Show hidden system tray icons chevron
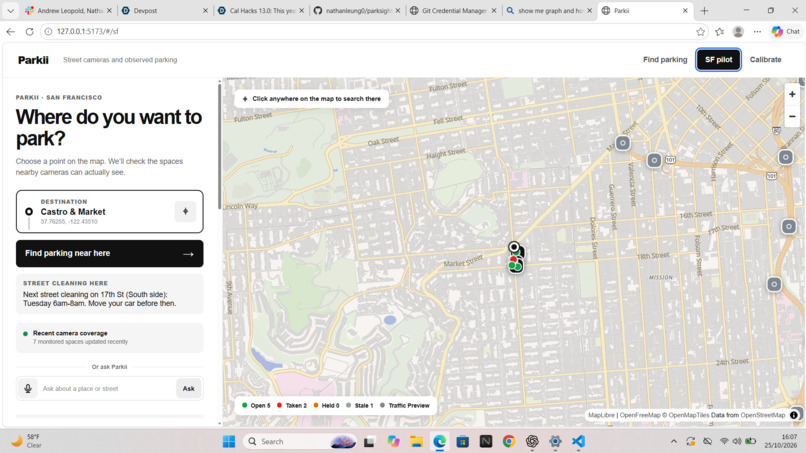The width and height of the screenshot is (806, 453). pos(673,441)
